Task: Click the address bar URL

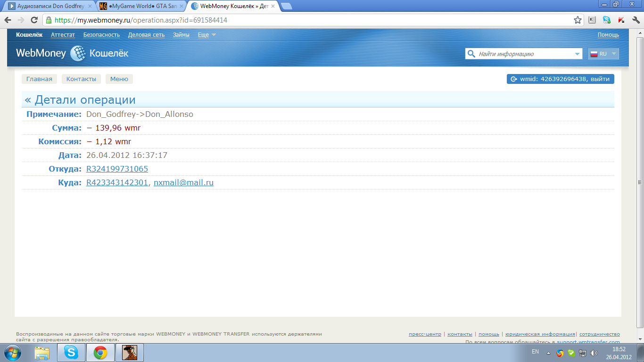Action: [141, 20]
